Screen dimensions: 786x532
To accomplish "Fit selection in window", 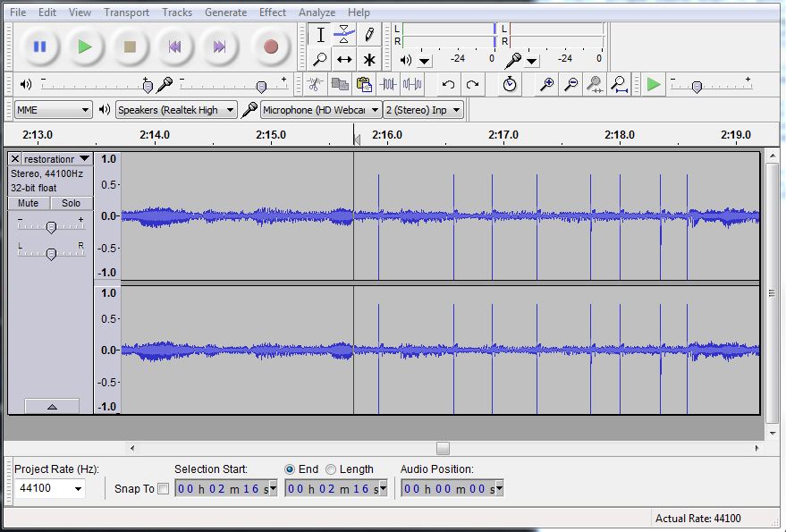I will pyautogui.click(x=595, y=84).
